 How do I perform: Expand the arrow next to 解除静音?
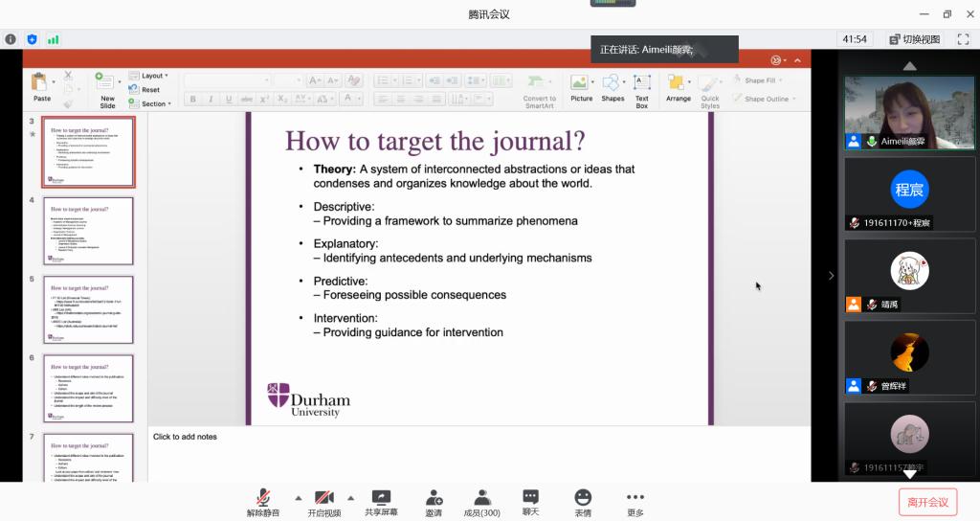coord(298,498)
